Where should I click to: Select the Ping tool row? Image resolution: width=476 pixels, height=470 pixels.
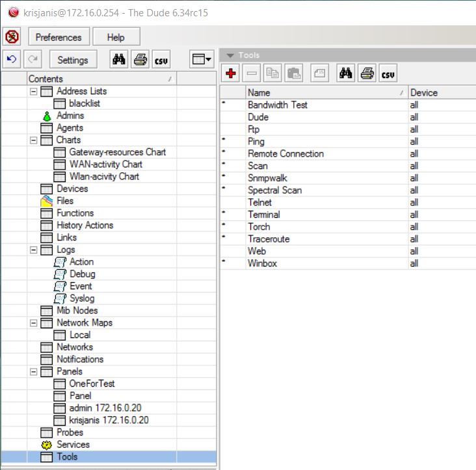[348, 142]
